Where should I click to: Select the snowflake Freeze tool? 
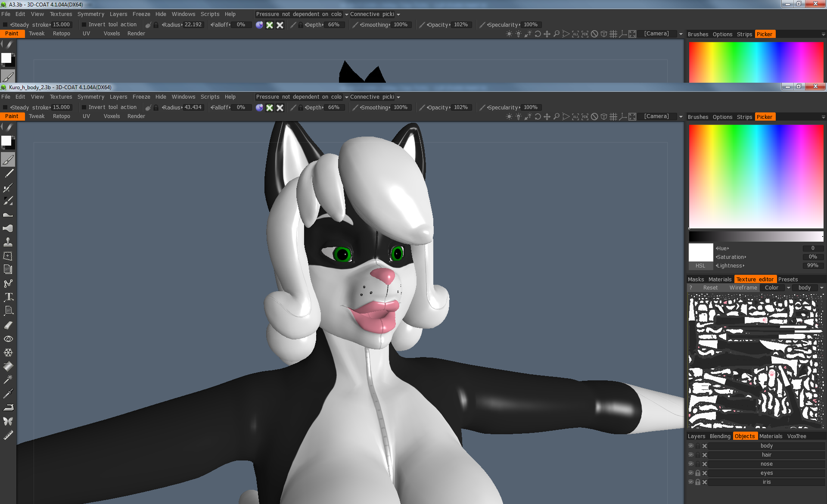pos(8,353)
